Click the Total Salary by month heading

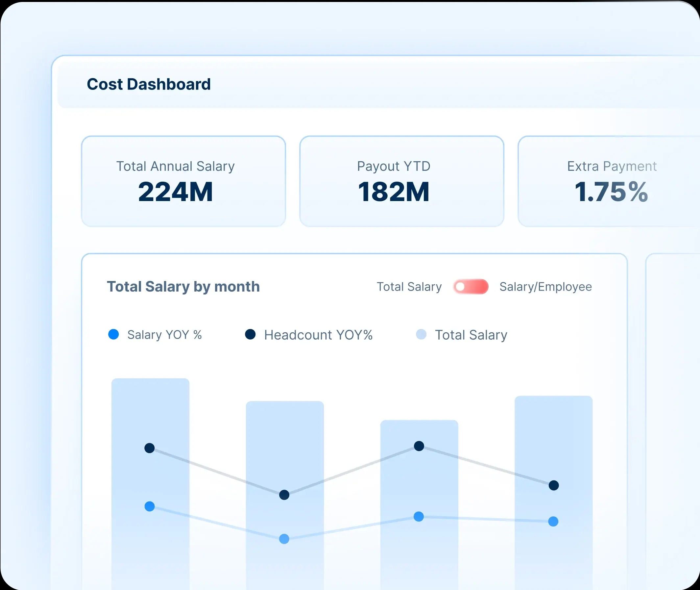(x=183, y=287)
